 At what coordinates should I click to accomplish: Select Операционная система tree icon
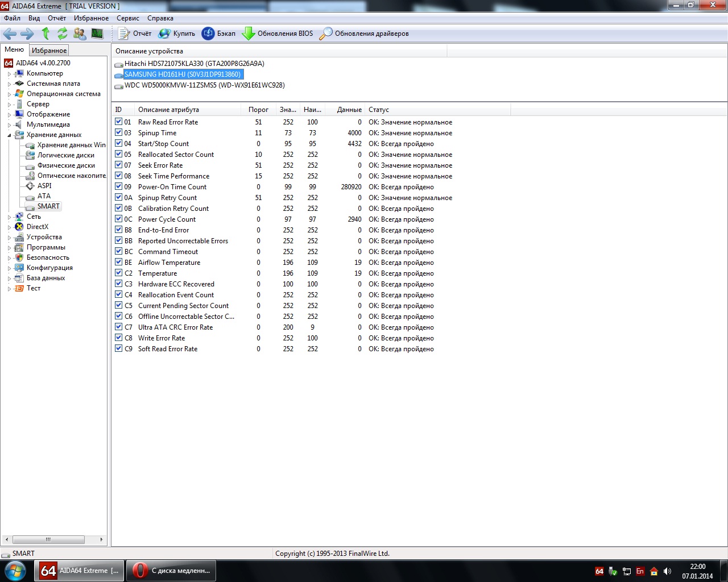pyautogui.click(x=19, y=94)
